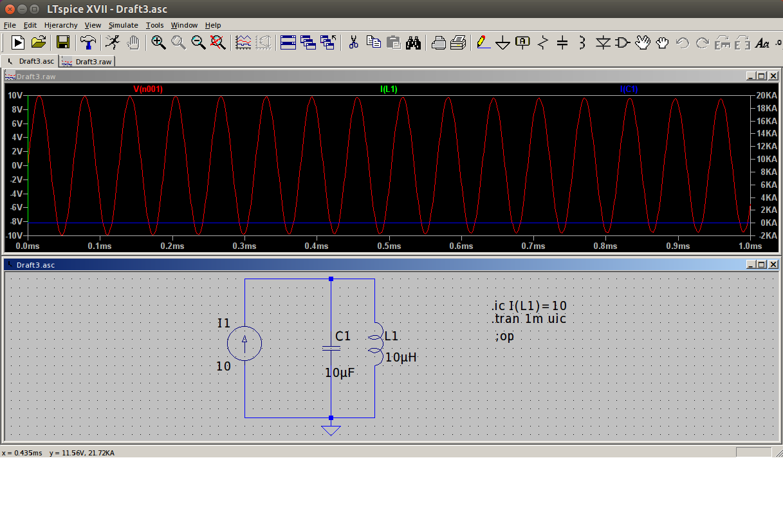783x532 pixels.
Task: Open the Control Panel hammer icon
Action: pos(88,42)
